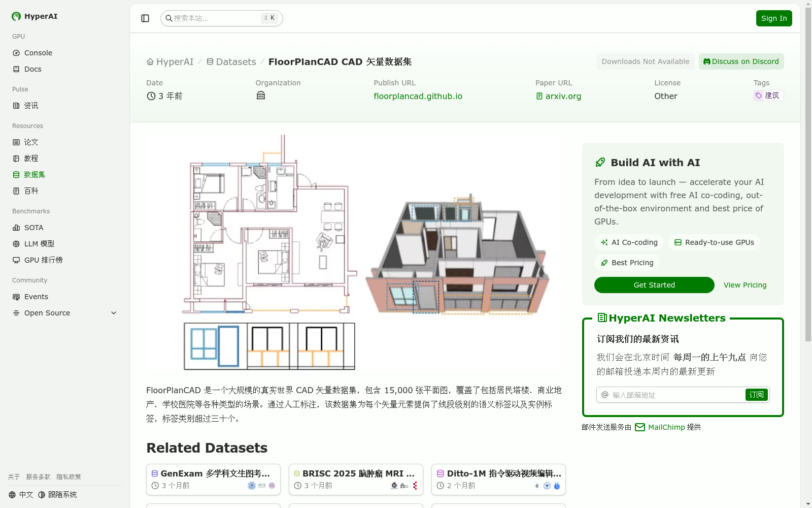Click the HyperAI Newsletters icon

[602, 318]
